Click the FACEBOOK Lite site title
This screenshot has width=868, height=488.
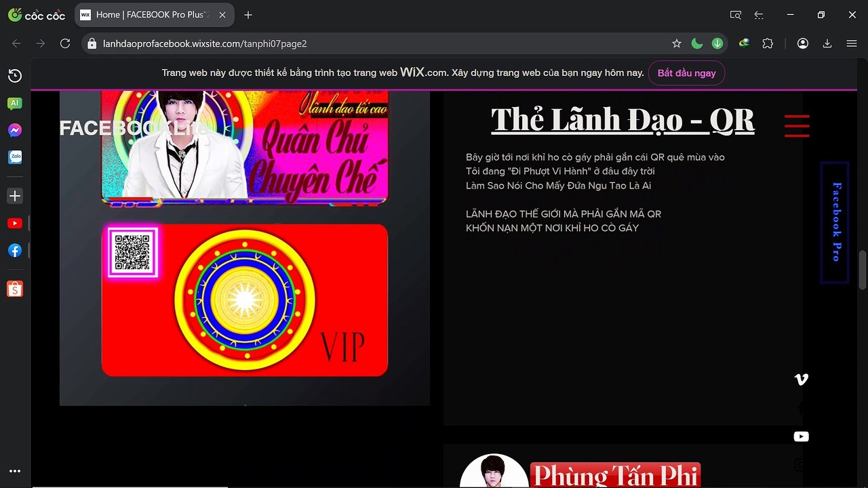click(134, 128)
